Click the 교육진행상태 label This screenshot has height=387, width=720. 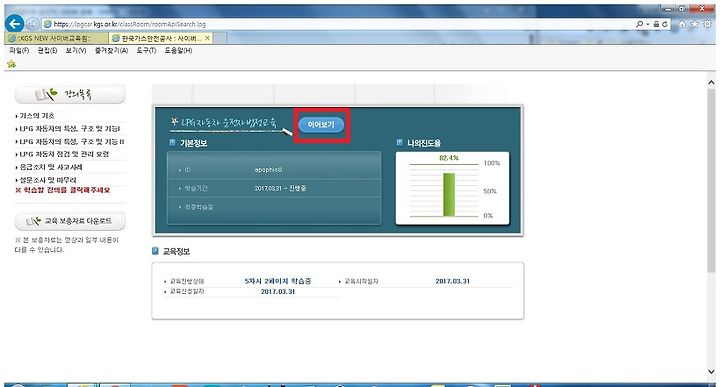pos(187,281)
